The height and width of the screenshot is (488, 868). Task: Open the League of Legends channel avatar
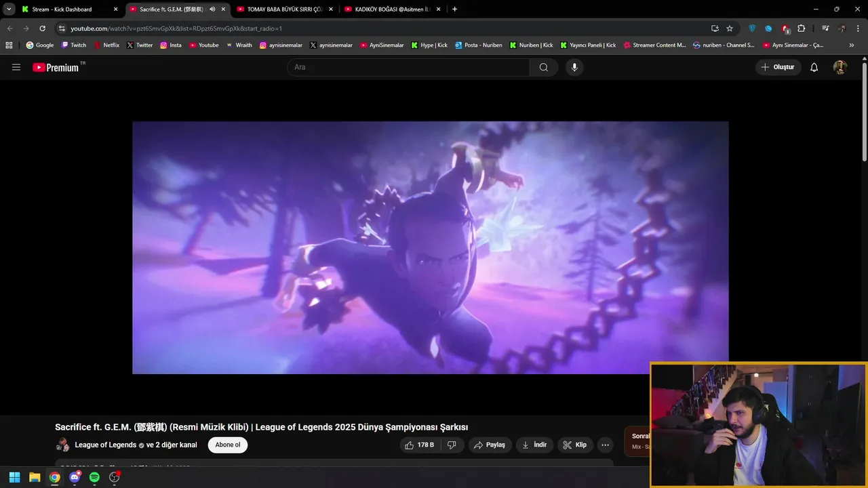[x=62, y=445]
